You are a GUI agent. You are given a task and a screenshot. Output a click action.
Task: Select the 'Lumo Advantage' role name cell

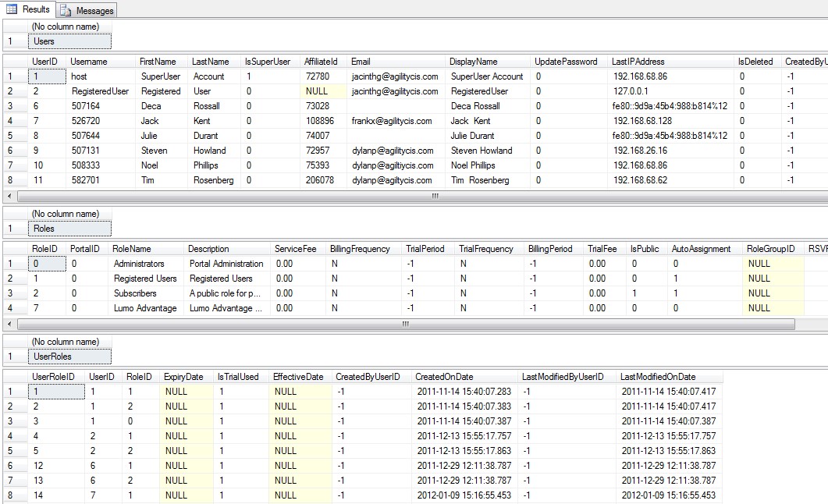pos(146,308)
